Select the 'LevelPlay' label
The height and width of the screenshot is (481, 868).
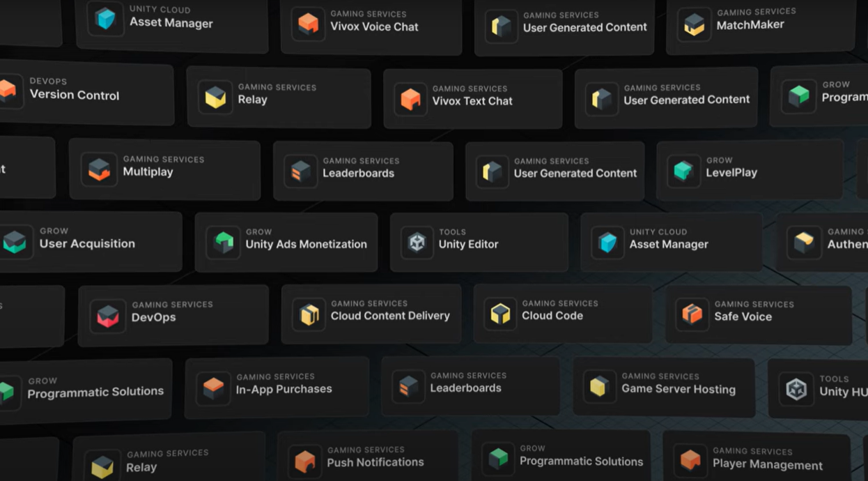coord(731,172)
